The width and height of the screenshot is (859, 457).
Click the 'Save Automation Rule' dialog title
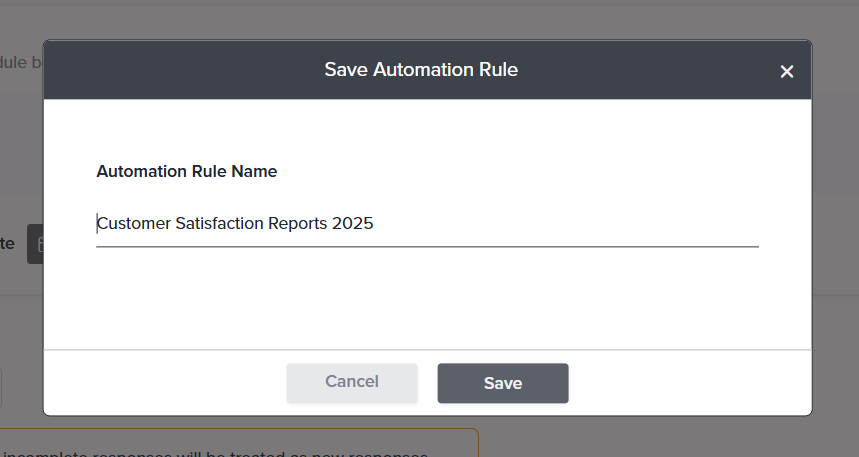coord(421,70)
